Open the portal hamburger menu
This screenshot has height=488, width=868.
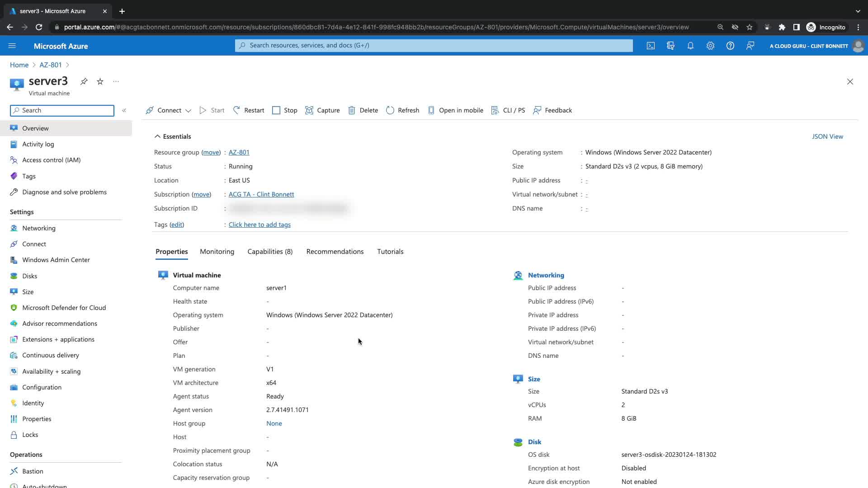(12, 46)
